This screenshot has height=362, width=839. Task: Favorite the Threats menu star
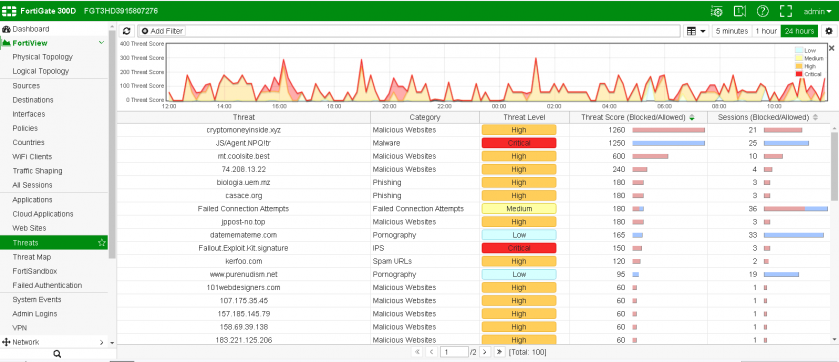tap(102, 243)
